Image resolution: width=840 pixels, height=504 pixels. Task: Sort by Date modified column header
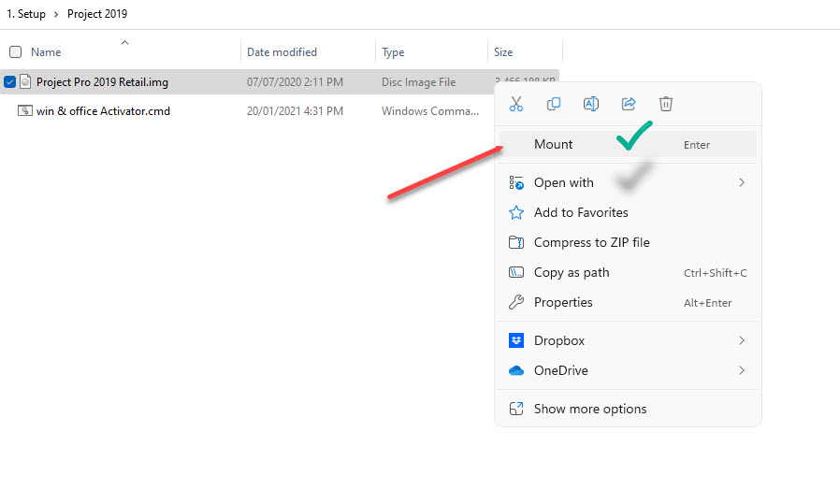(282, 52)
